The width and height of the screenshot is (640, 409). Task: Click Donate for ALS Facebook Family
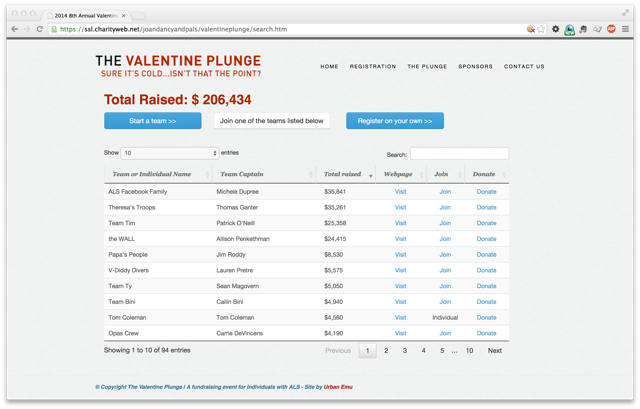point(486,192)
